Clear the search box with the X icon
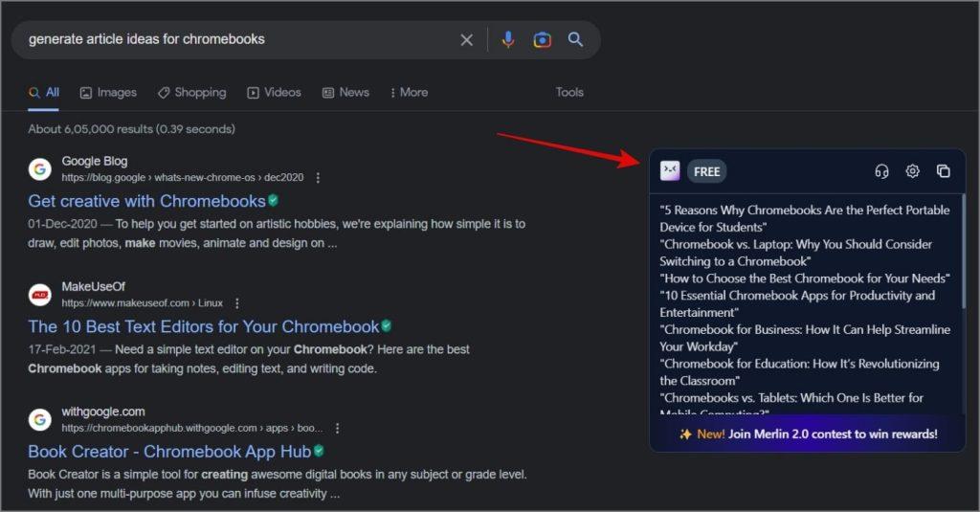The image size is (980, 512). pos(466,40)
